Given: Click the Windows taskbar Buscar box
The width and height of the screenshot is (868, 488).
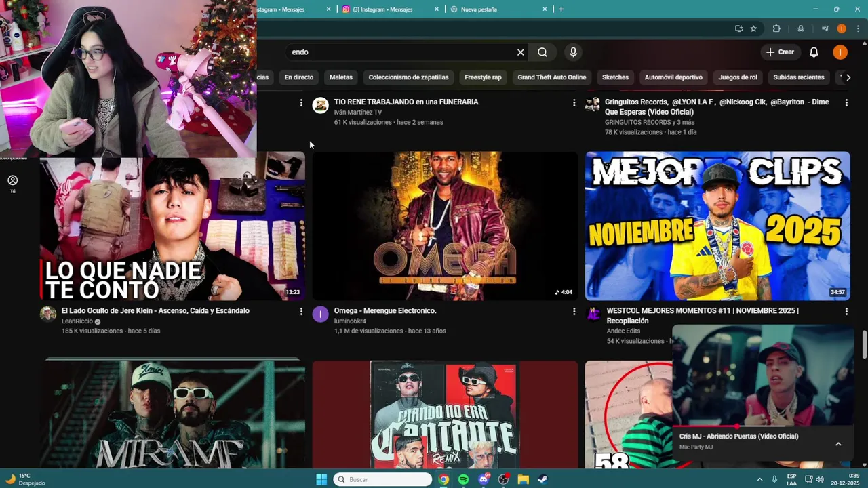Looking at the screenshot, I should [383, 479].
